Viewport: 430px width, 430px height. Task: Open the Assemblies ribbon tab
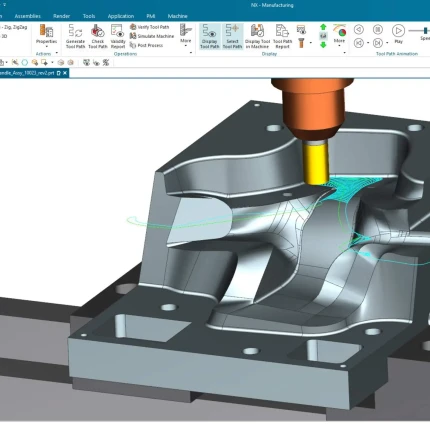tap(28, 16)
